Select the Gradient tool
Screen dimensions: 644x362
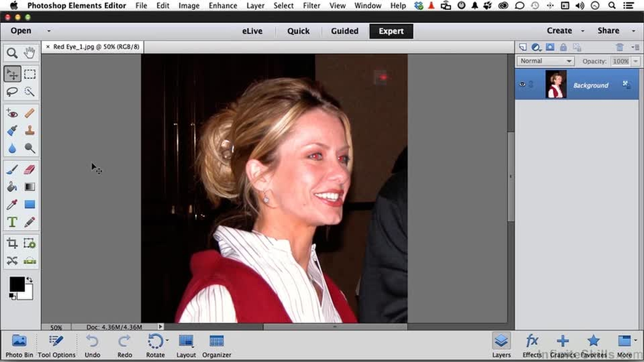[x=30, y=187]
